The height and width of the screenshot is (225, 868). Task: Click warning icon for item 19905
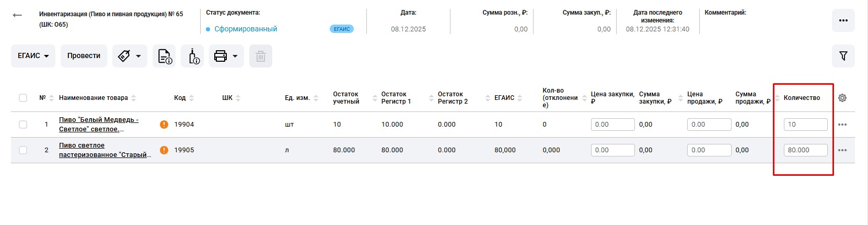164,150
